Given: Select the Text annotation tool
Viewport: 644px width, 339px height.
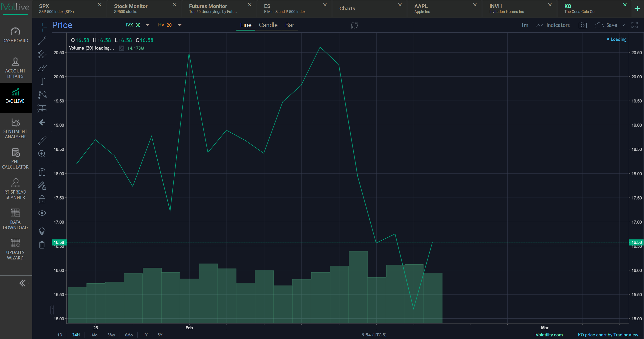Looking at the screenshot, I should click(x=42, y=81).
